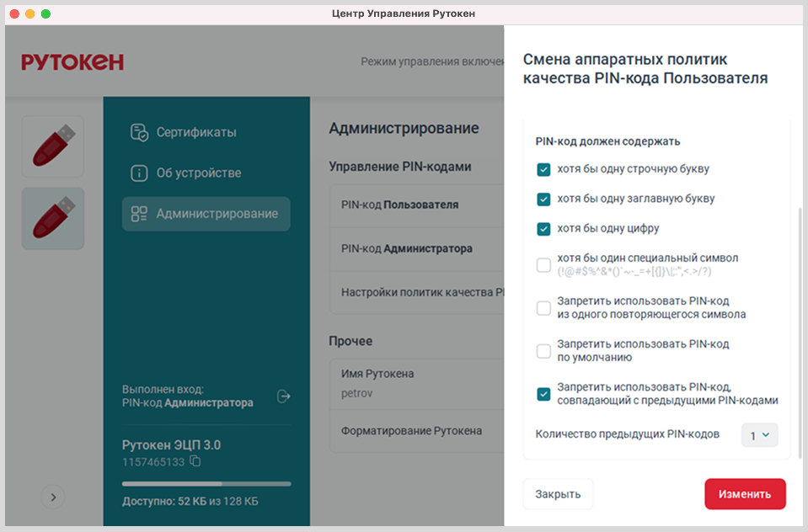
Task: Select the first Rutoken device thumbnail
Action: click(x=53, y=146)
